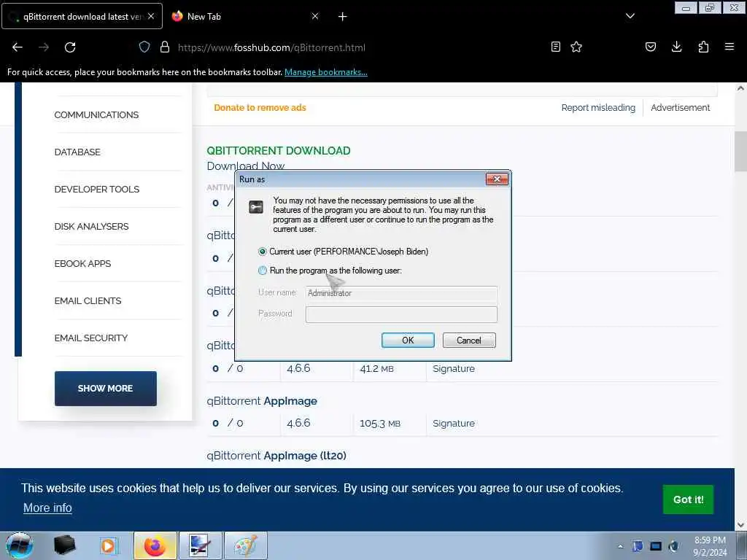Image resolution: width=747 pixels, height=560 pixels.
Task: Click the User name field in Run as
Action: pyautogui.click(x=402, y=293)
